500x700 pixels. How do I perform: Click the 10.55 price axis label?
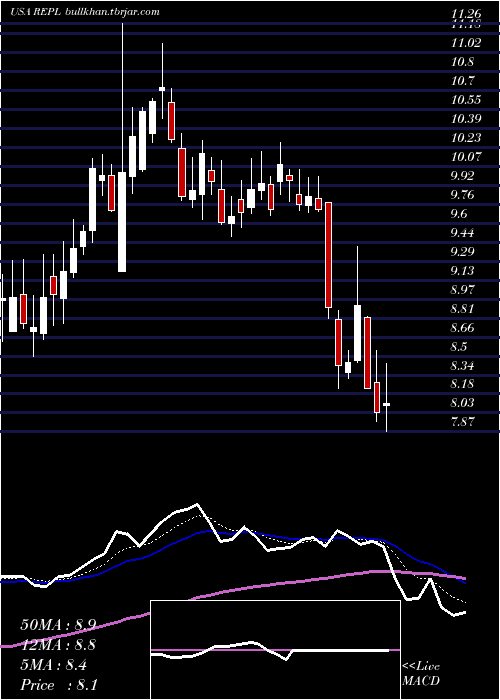467,100
